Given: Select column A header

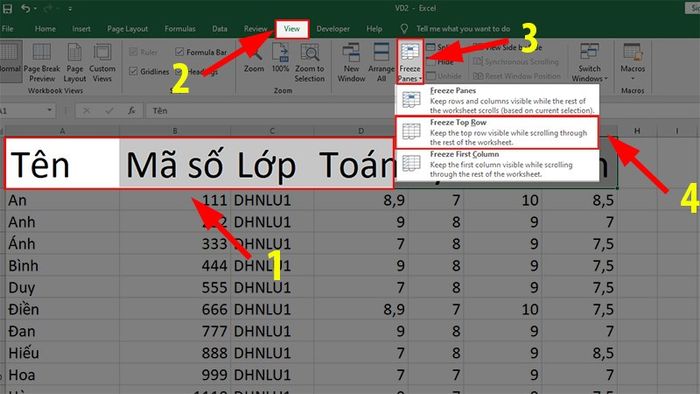Looking at the screenshot, I should point(62,131).
